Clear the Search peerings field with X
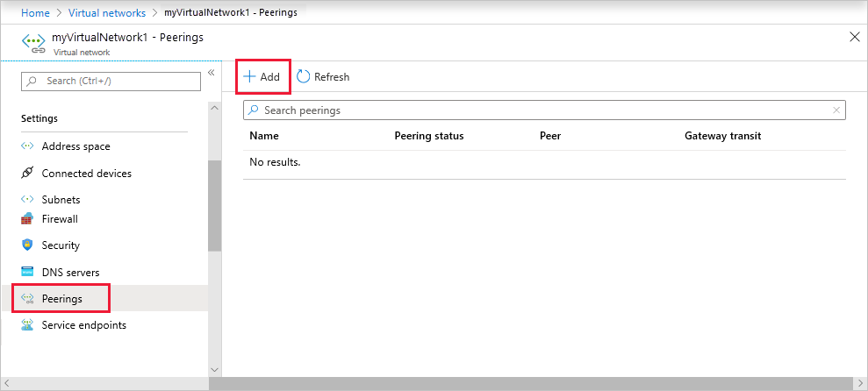The height and width of the screenshot is (391, 868). pos(836,110)
